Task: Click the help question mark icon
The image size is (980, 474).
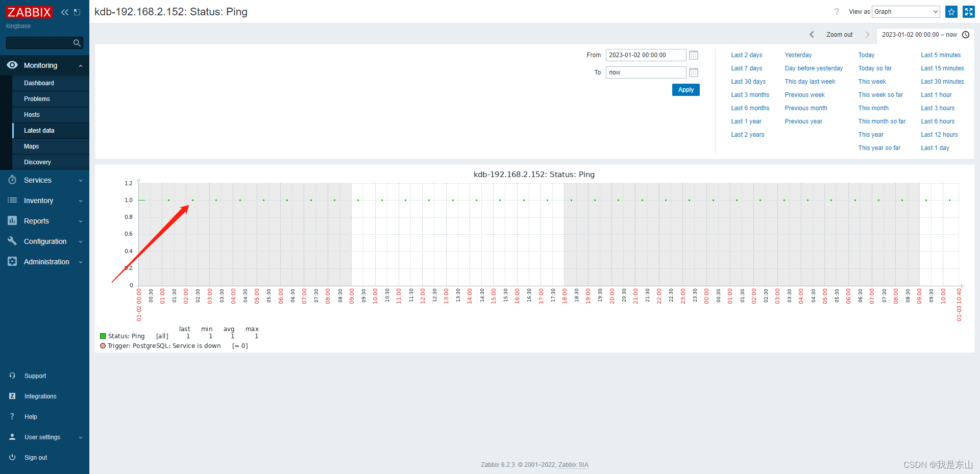Action: (837, 11)
